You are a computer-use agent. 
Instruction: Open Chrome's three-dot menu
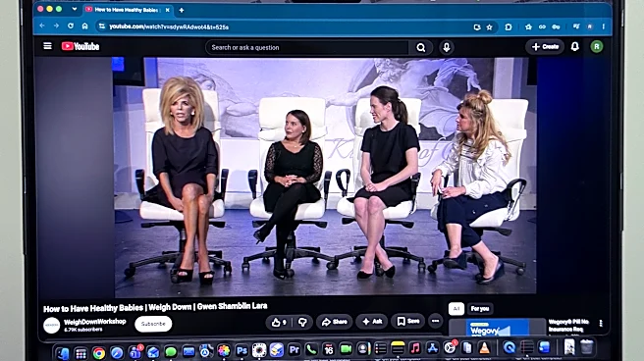coord(604,26)
